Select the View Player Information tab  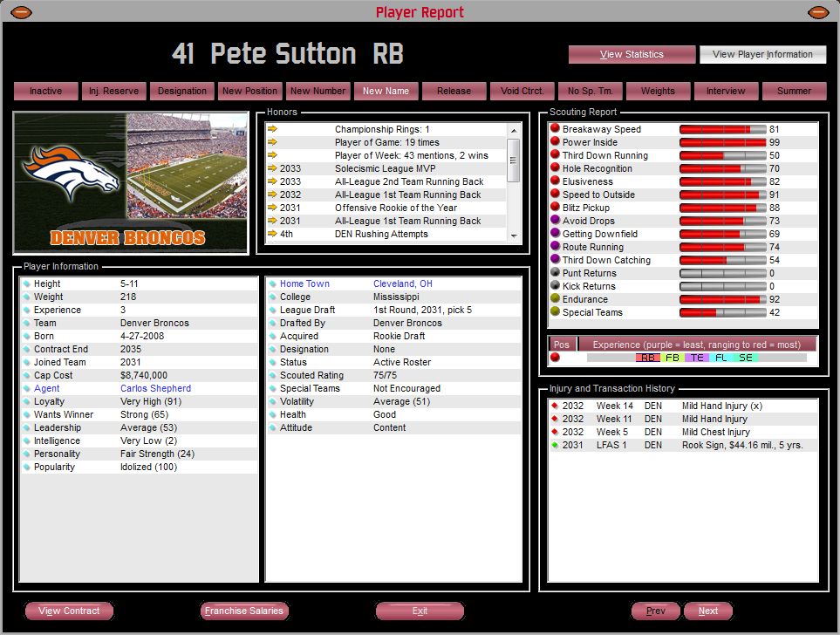[762, 54]
